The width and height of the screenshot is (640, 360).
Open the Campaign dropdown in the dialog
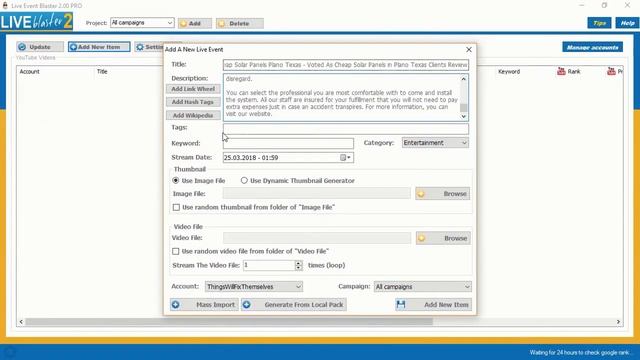(x=422, y=287)
